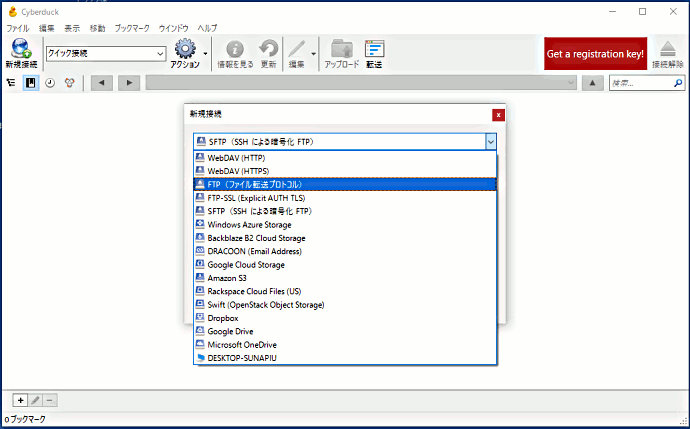
Task: Open the アクション gear icon
Action: pos(185,49)
